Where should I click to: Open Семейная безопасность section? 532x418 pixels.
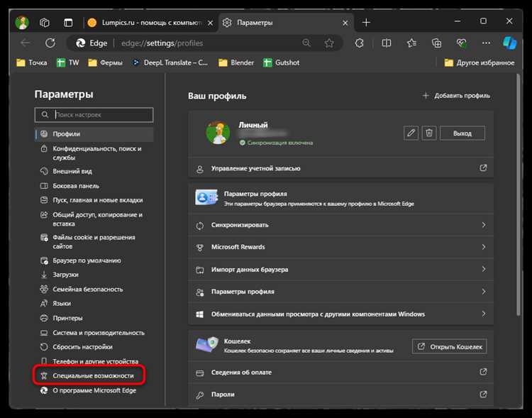click(x=94, y=289)
